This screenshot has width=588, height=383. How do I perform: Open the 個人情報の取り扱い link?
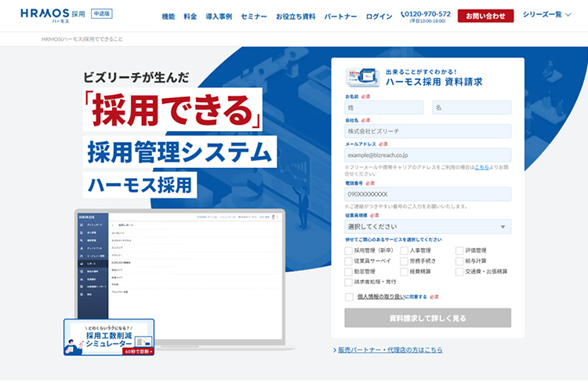(x=381, y=297)
